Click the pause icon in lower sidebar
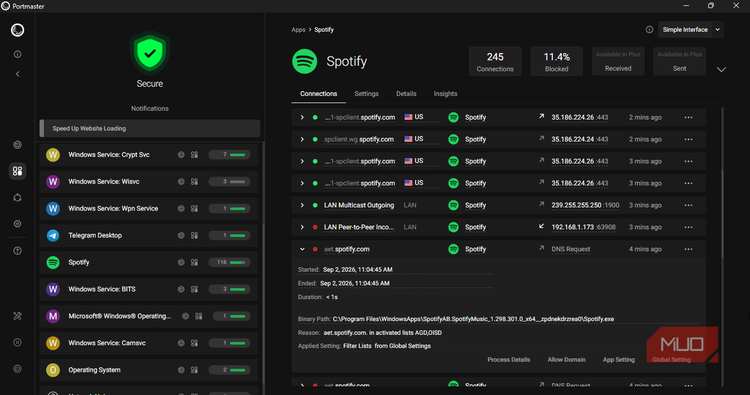The image size is (750, 395). (17, 342)
